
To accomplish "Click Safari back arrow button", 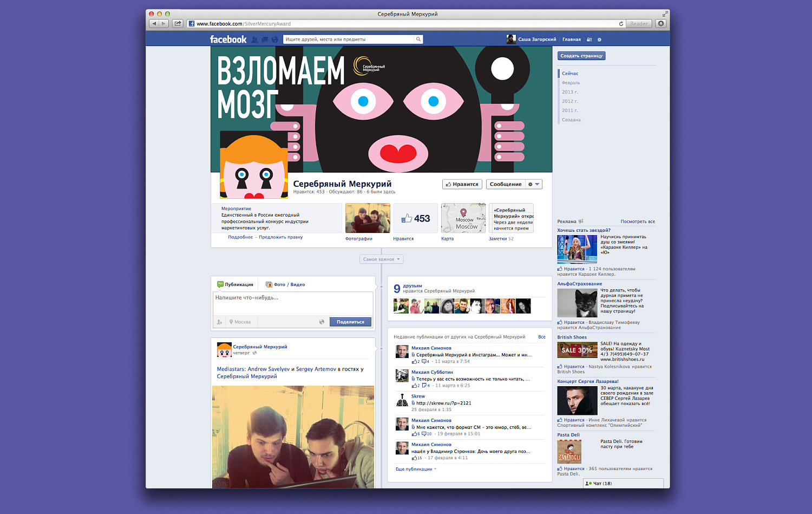I will click(154, 24).
